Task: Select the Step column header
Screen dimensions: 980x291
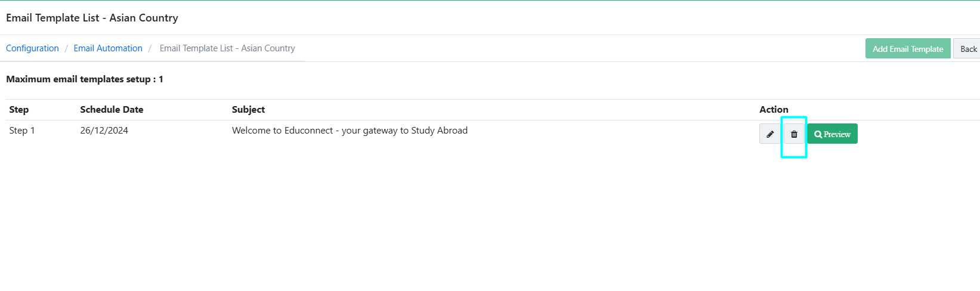Action: coord(19,110)
